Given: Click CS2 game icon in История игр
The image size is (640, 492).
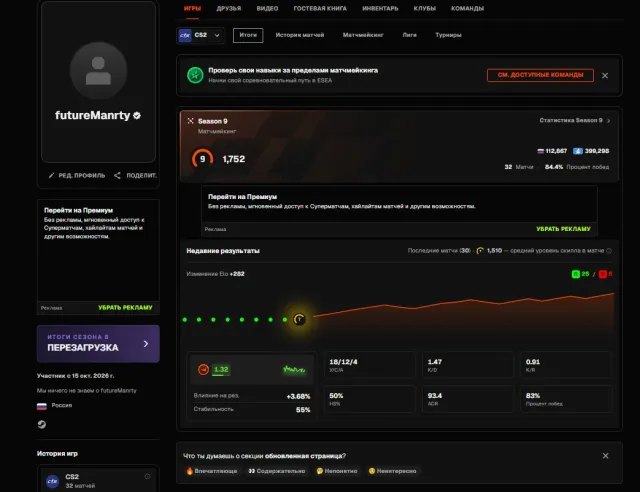Looking at the screenshot, I should click(x=52, y=481).
